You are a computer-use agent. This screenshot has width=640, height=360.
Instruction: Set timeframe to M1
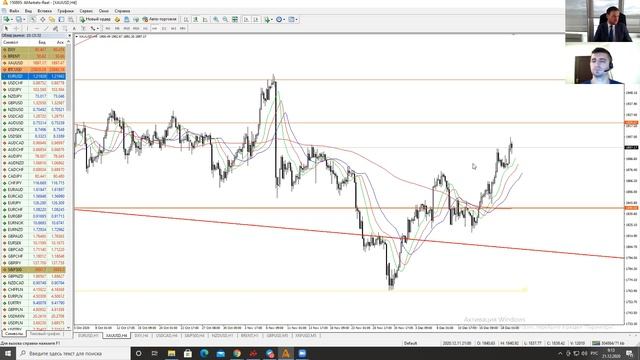click(108, 29)
